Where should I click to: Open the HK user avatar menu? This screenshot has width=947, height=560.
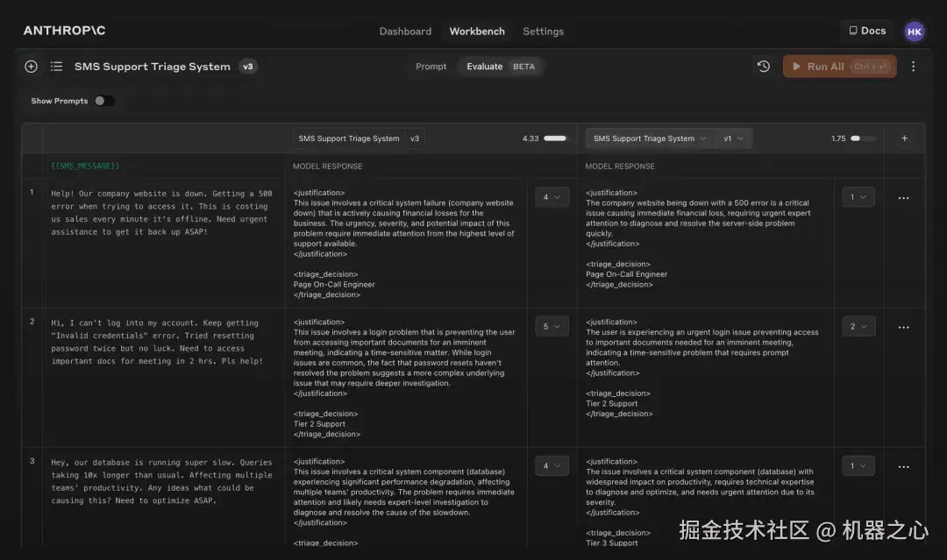pyautogui.click(x=915, y=32)
